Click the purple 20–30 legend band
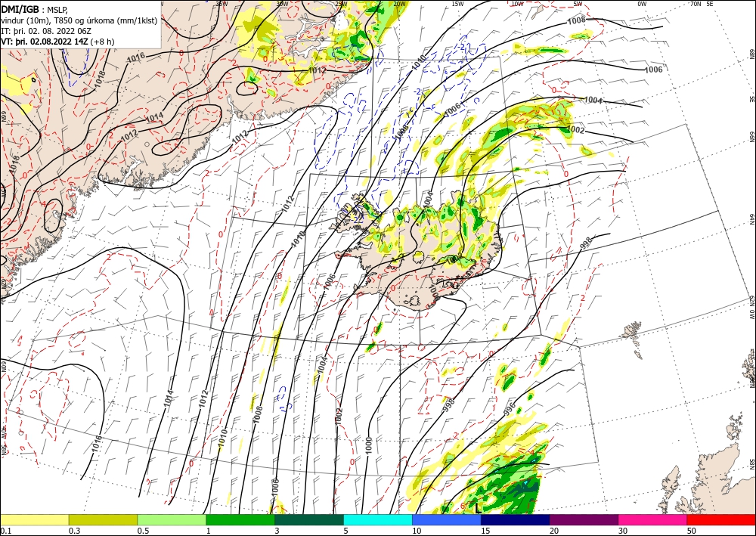 pyautogui.click(x=584, y=519)
